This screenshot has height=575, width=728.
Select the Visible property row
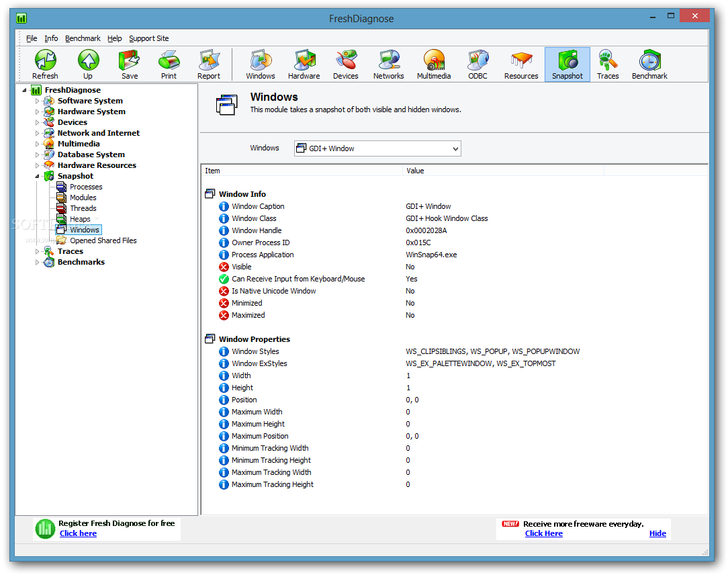click(455, 267)
